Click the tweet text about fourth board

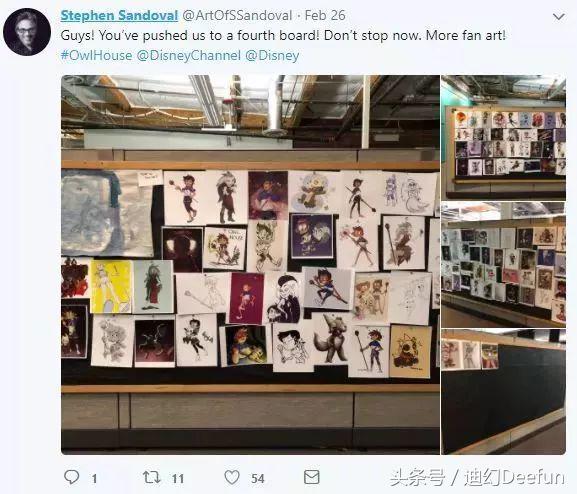pos(283,36)
